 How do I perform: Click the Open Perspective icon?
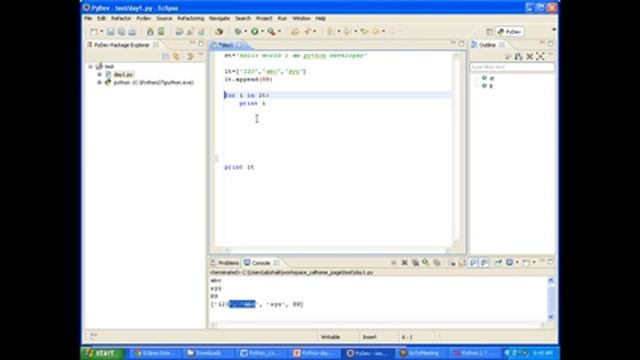coord(489,32)
